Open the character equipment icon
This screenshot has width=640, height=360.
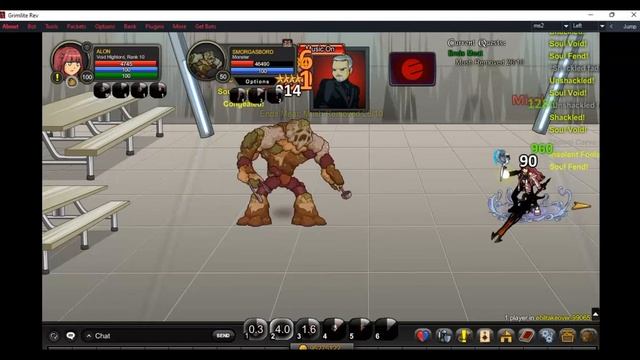444,336
